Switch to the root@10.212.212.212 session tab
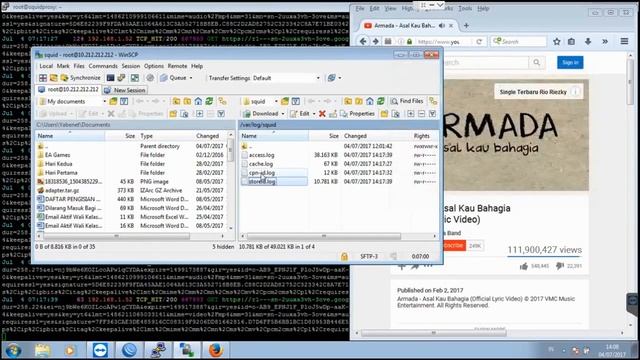 pos(69,89)
